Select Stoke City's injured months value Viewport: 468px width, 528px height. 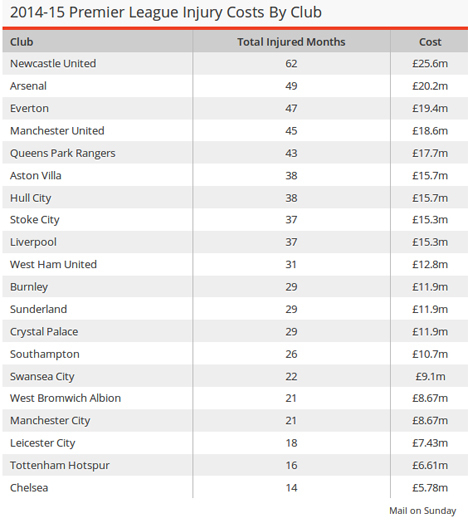coord(291,220)
